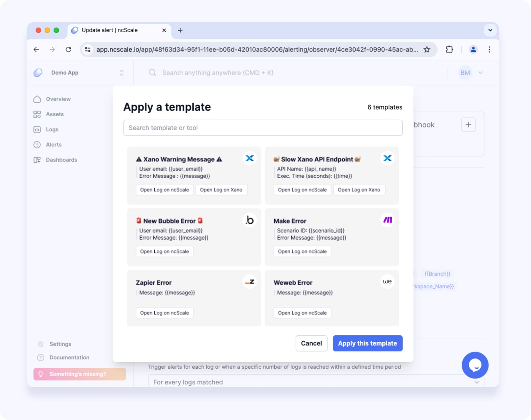This screenshot has width=531, height=420.
Task: Click Something's missing? banner
Action: (x=80, y=374)
